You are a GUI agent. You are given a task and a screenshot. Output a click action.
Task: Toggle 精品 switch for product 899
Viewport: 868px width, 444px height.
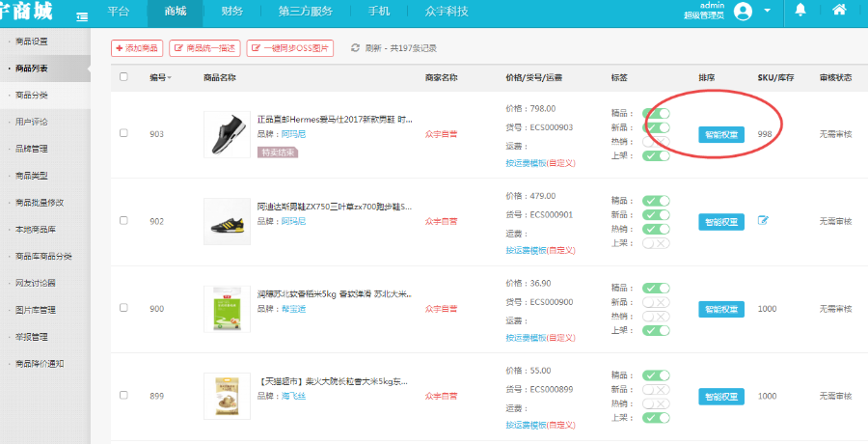tap(656, 375)
